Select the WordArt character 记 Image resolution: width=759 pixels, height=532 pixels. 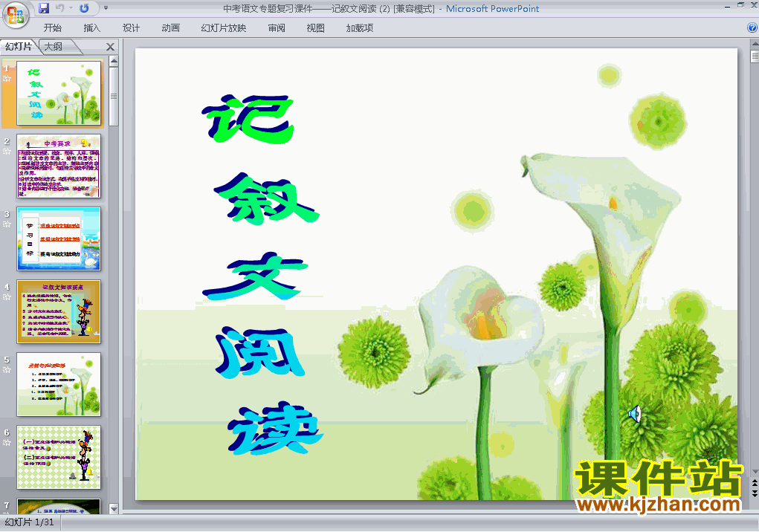click(249, 119)
